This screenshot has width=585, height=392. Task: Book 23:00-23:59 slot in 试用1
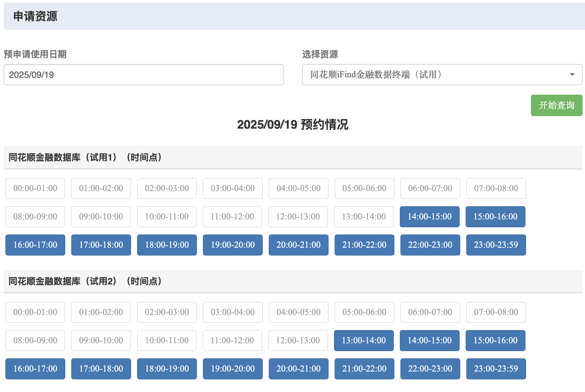[x=496, y=245]
